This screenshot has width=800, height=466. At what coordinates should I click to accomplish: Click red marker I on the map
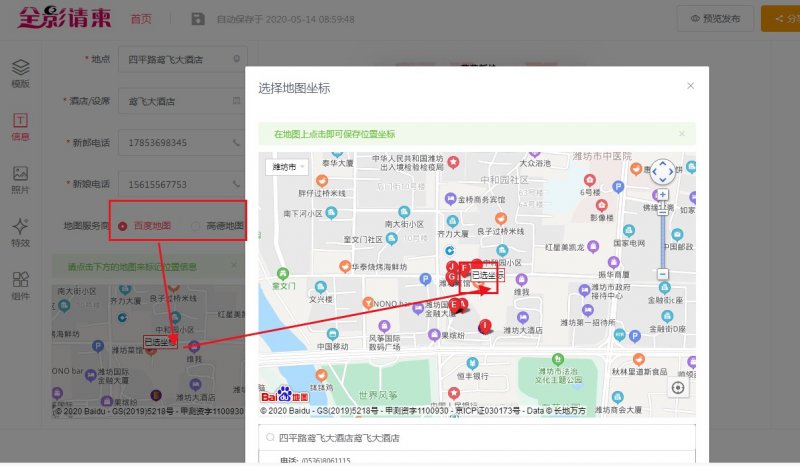[485, 326]
